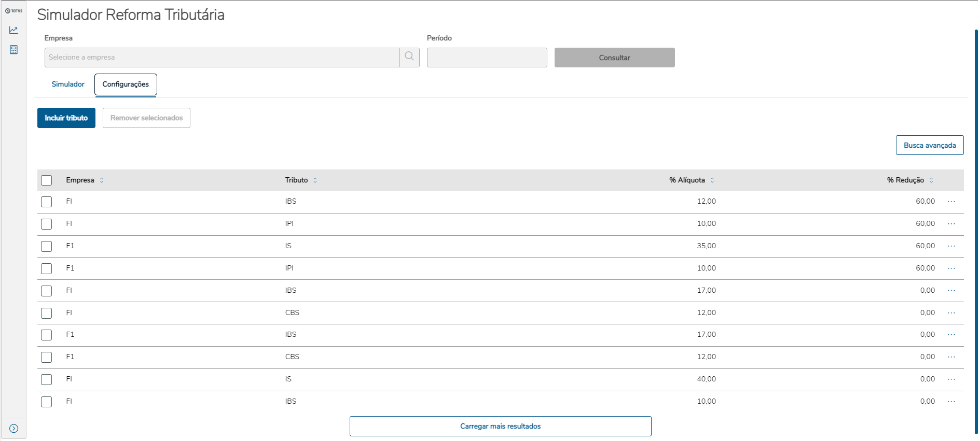
Task: Open the calculator sidebar icon
Action: point(13,50)
